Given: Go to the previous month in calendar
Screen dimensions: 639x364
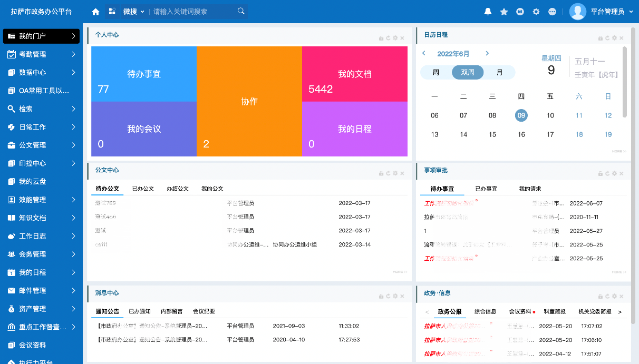Looking at the screenshot, I should tap(423, 53).
